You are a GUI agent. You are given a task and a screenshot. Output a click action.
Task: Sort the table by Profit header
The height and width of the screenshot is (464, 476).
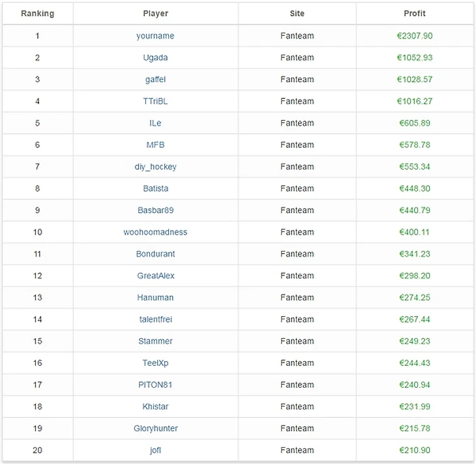tap(414, 14)
